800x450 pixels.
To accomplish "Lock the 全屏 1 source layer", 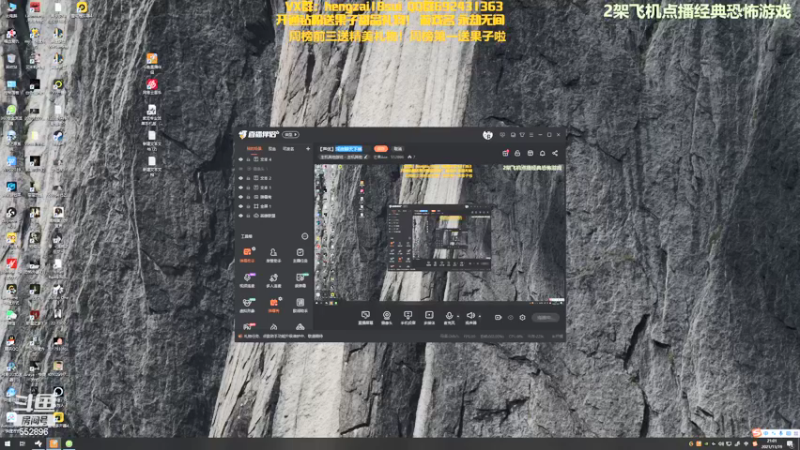I will (248, 206).
